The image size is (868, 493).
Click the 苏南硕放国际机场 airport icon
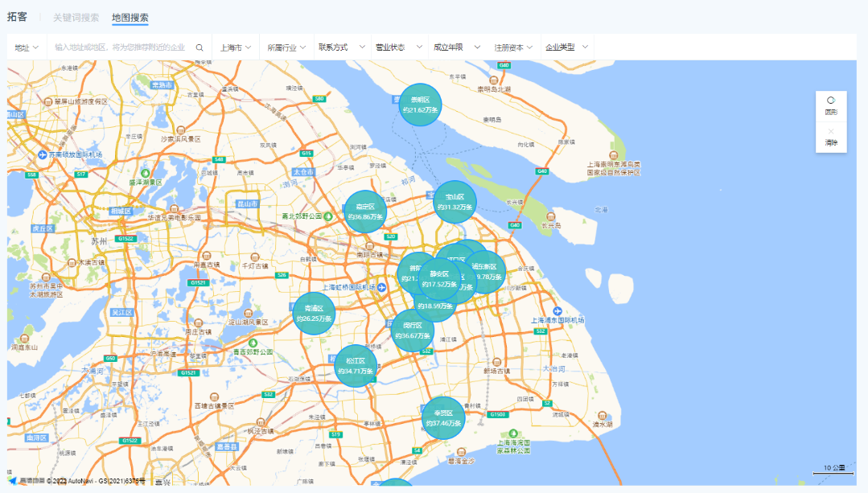coord(43,155)
